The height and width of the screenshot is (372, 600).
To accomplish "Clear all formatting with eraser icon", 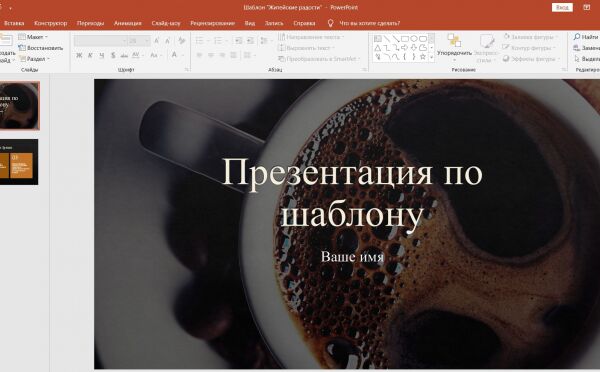I will click(x=182, y=41).
